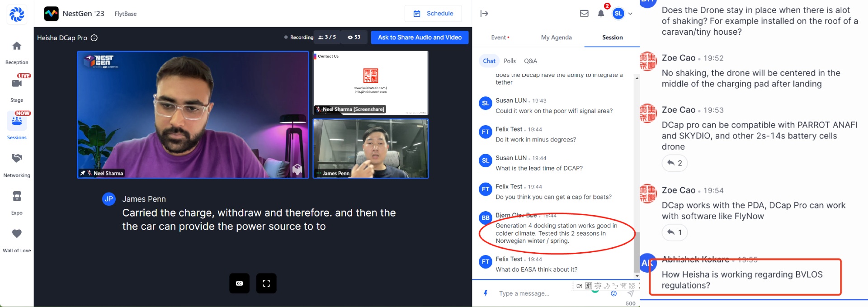
Task: Click the platform logo at top left
Action: click(17, 14)
